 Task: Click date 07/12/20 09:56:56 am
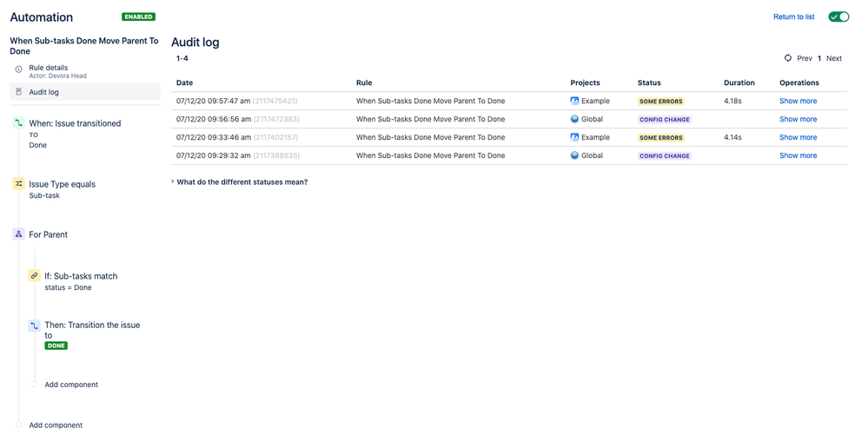pos(213,119)
